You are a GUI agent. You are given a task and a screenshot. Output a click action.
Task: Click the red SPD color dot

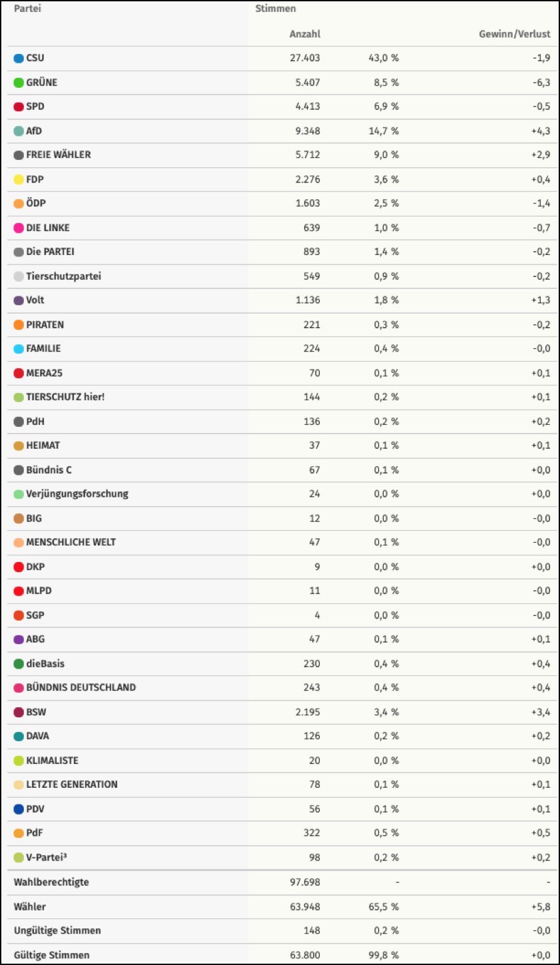(19, 107)
